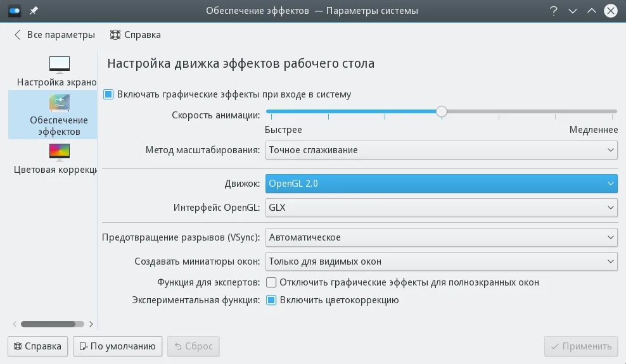Open Цветовая коррекция color icon

(60, 152)
